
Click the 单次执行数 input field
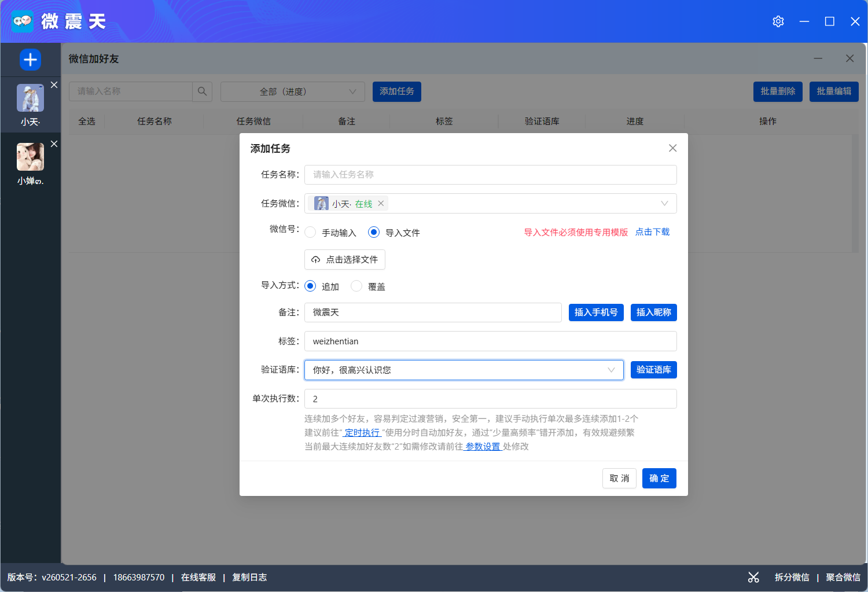coord(491,399)
